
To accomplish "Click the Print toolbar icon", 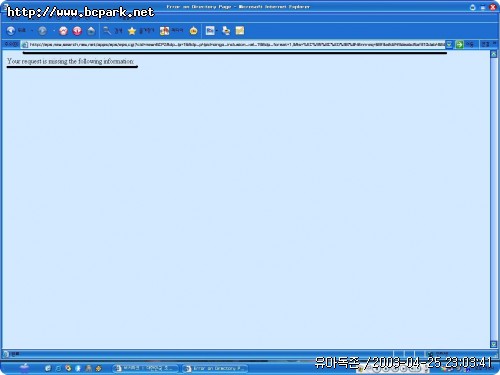I will (x=226, y=31).
